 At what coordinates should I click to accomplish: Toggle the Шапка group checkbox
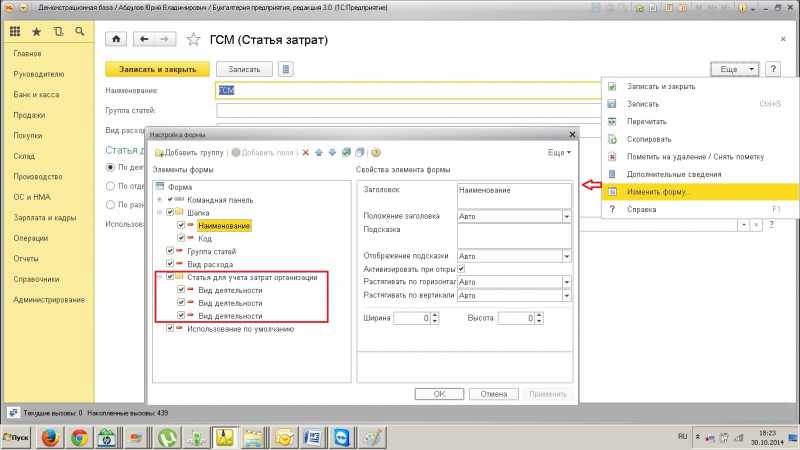pos(170,212)
